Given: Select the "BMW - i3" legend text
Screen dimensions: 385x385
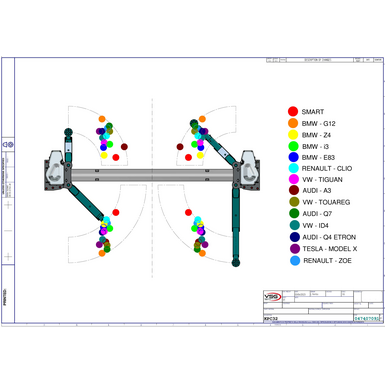Looking at the screenshot, I should tap(315, 146).
